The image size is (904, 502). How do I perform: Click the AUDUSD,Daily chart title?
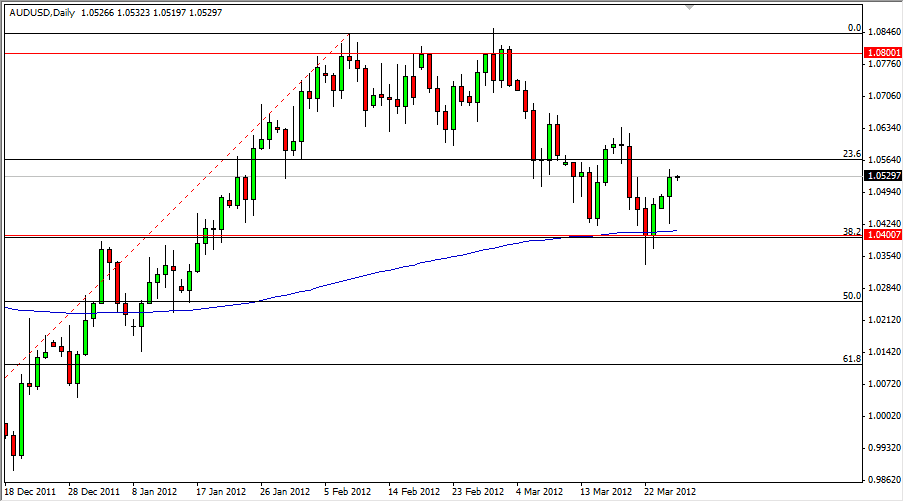click(39, 9)
